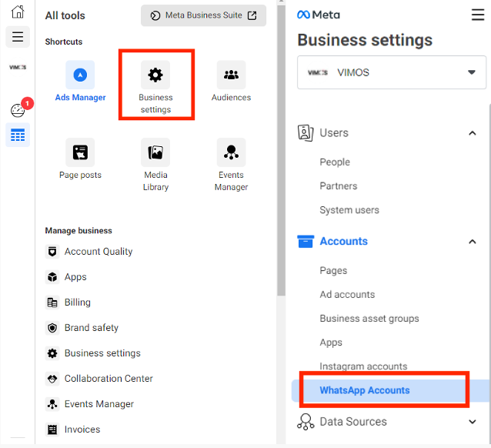This screenshot has width=491, height=448.
Task: Click Business settings gear icon in list
Action: (x=52, y=353)
